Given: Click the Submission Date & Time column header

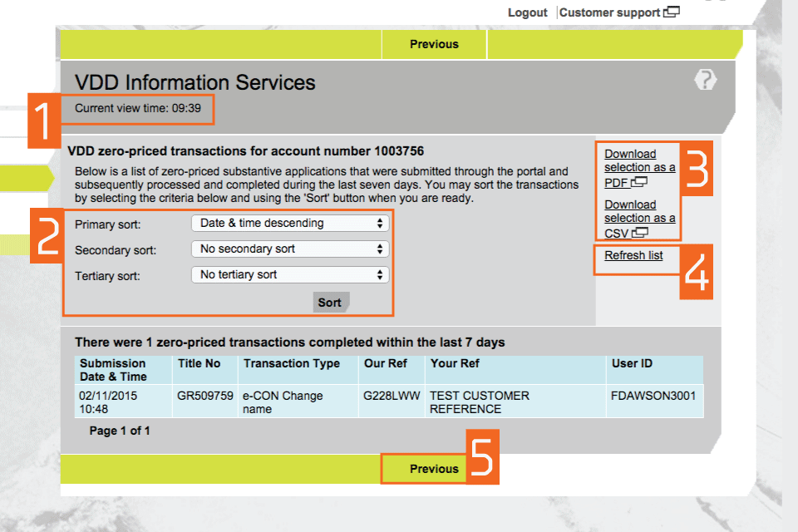Looking at the screenshot, I should click(112, 370).
